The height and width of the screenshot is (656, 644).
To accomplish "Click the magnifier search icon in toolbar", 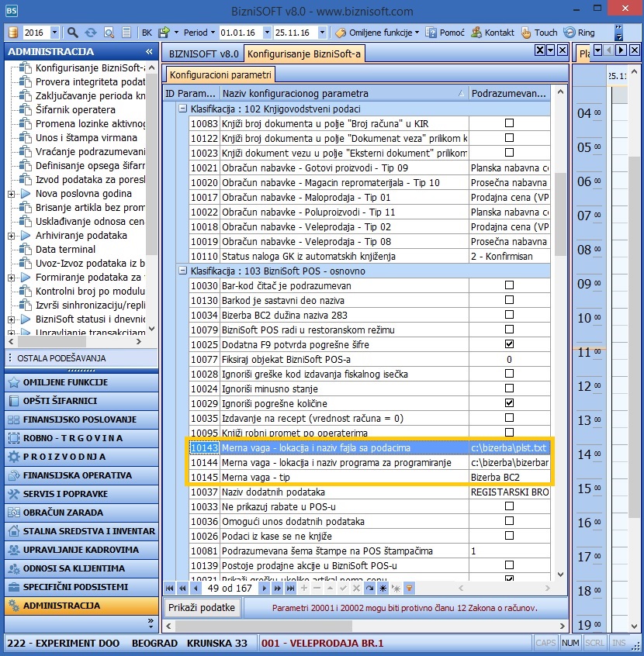I will [73, 33].
